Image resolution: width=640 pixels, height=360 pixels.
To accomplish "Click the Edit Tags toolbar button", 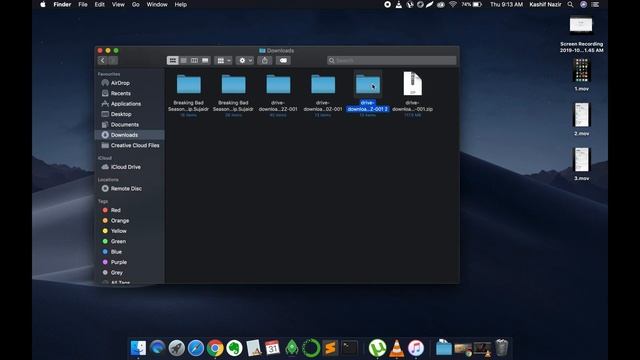I will [283, 60].
